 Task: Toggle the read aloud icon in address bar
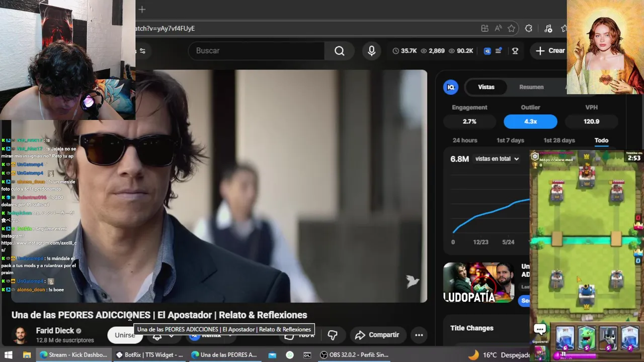498,29
